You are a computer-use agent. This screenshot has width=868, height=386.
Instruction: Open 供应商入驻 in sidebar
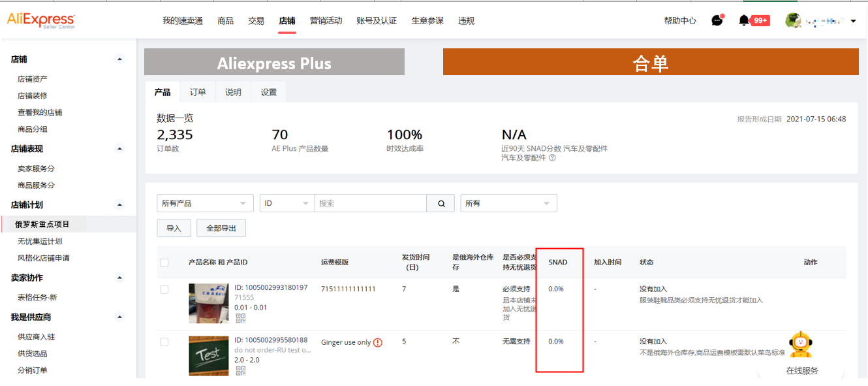[36, 337]
